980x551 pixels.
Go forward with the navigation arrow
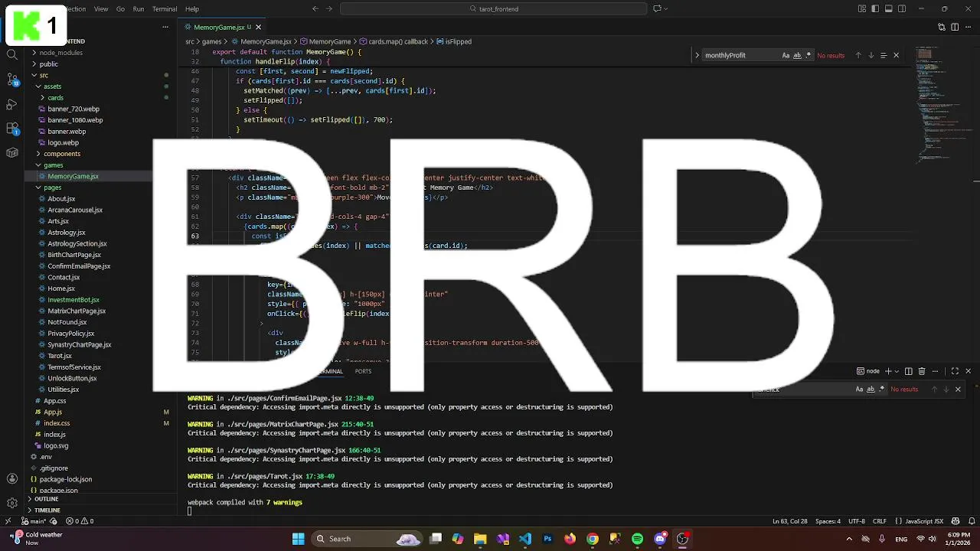(x=329, y=8)
